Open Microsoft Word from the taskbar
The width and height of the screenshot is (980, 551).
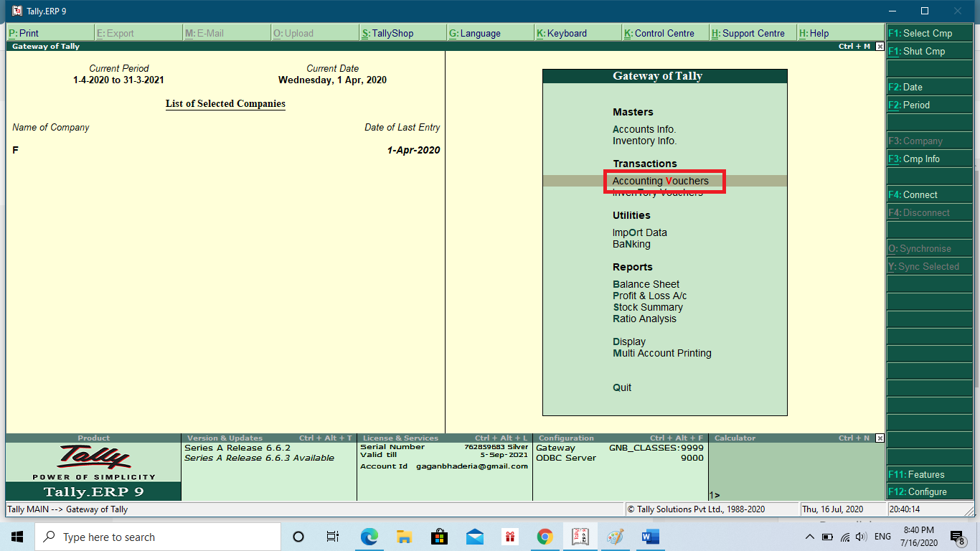[650, 537]
